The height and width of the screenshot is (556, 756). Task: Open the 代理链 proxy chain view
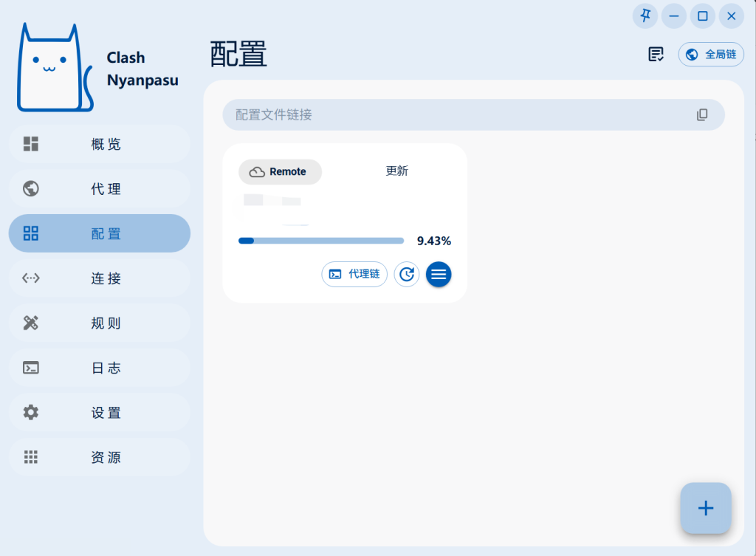(354, 274)
